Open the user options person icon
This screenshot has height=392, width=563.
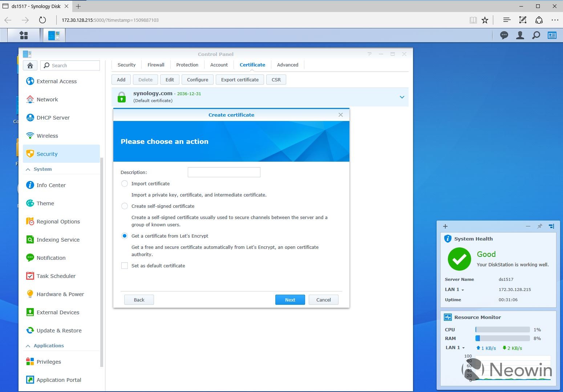520,35
